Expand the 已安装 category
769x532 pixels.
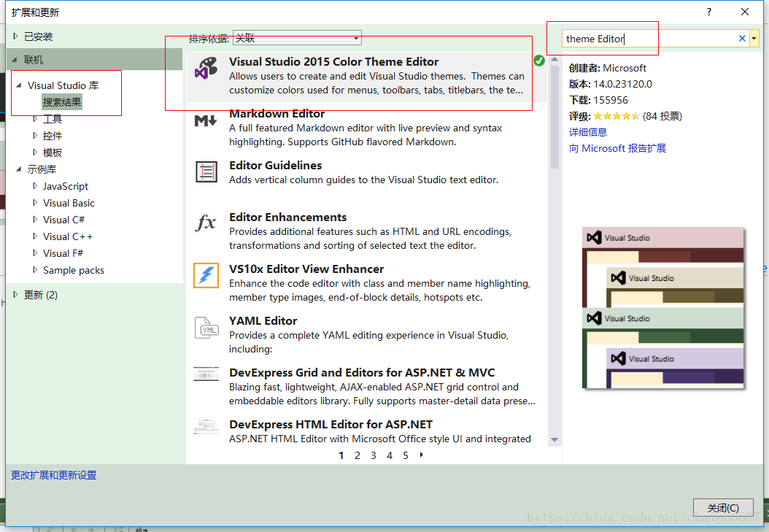click(x=15, y=36)
